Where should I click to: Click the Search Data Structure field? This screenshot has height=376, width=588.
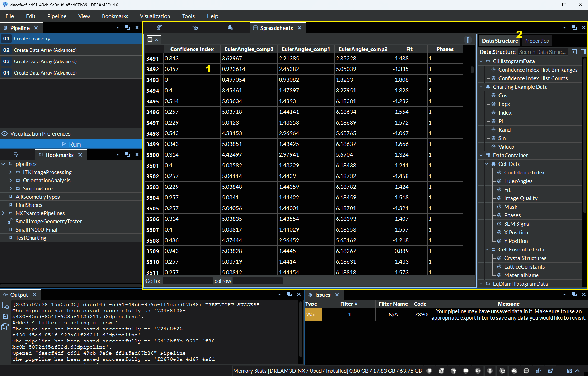(542, 52)
